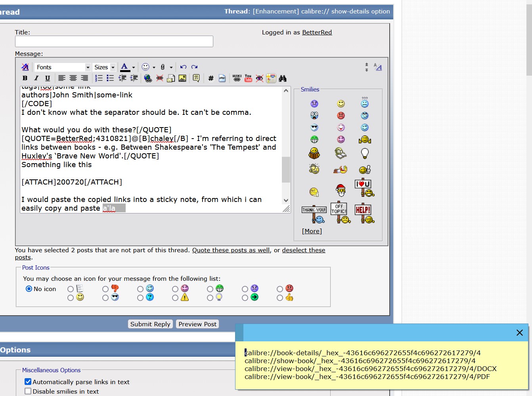
Task: Toggle Bold formatting
Action: (x=25, y=78)
